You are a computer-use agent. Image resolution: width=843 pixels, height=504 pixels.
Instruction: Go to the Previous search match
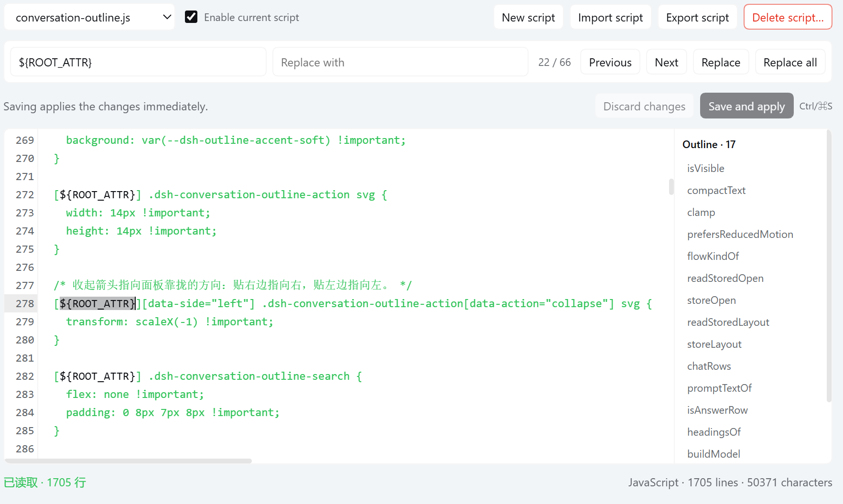coord(610,62)
